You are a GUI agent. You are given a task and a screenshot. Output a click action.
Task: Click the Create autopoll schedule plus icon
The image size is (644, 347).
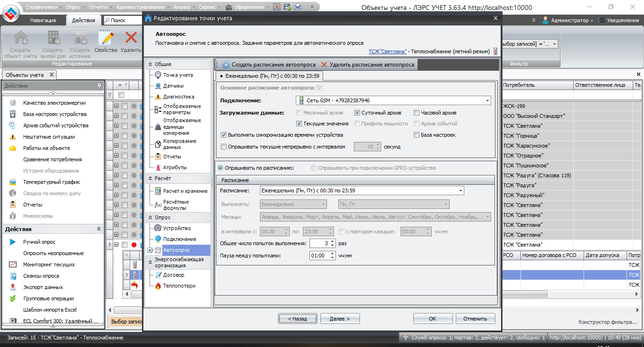[226, 65]
